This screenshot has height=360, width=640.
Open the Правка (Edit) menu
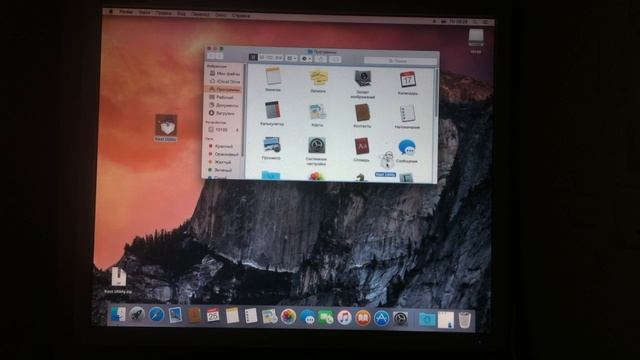pyautogui.click(x=163, y=13)
